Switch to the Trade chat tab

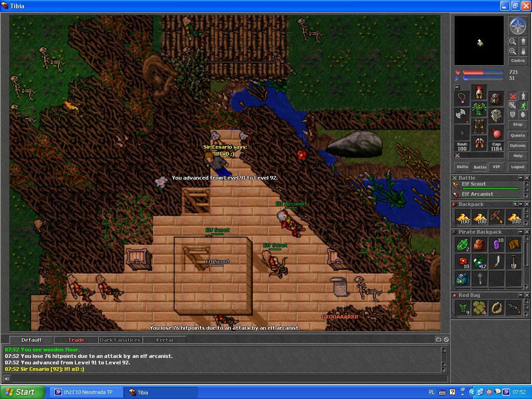76,339
